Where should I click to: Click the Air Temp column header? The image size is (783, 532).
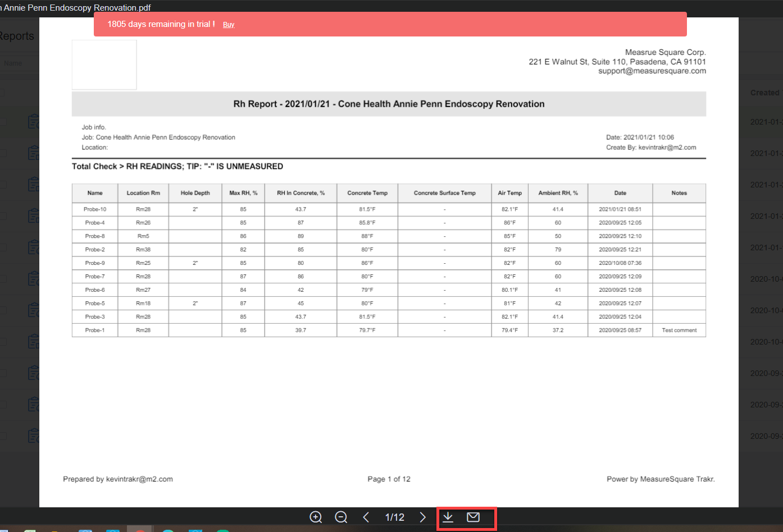[x=509, y=193]
